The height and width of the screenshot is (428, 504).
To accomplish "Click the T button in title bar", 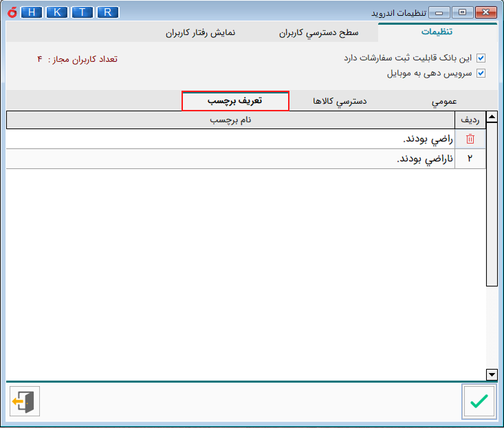I will tap(83, 12).
